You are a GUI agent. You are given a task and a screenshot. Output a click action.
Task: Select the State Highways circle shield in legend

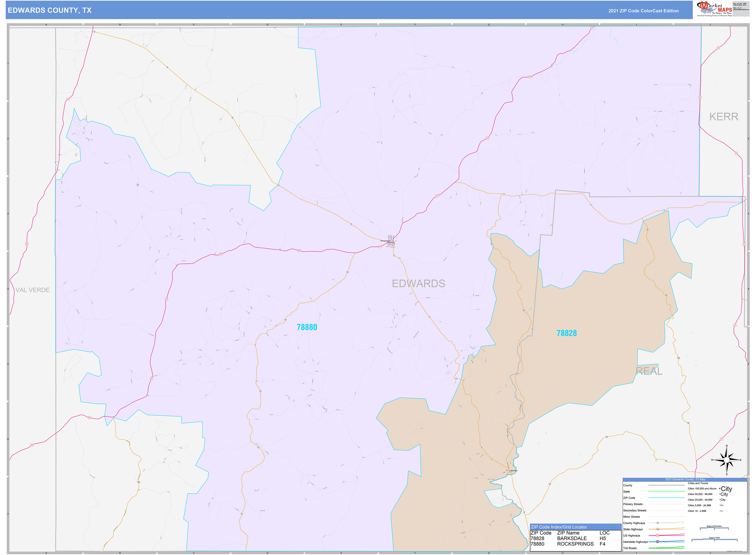coord(658,529)
